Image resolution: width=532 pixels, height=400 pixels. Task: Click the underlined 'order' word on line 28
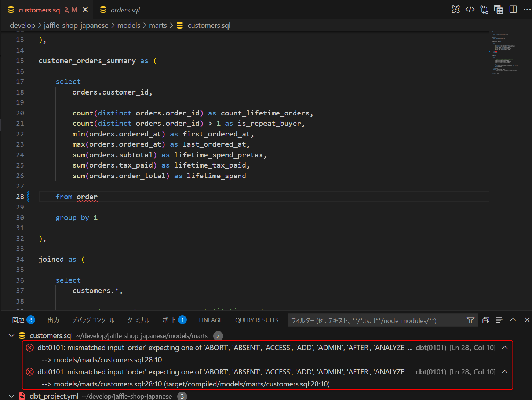[87, 197]
